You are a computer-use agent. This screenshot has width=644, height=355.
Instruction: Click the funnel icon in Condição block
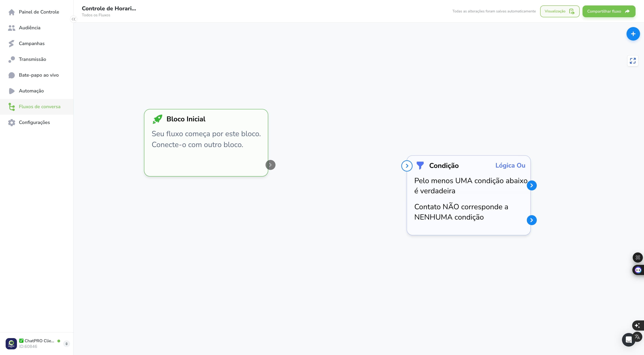[420, 165]
